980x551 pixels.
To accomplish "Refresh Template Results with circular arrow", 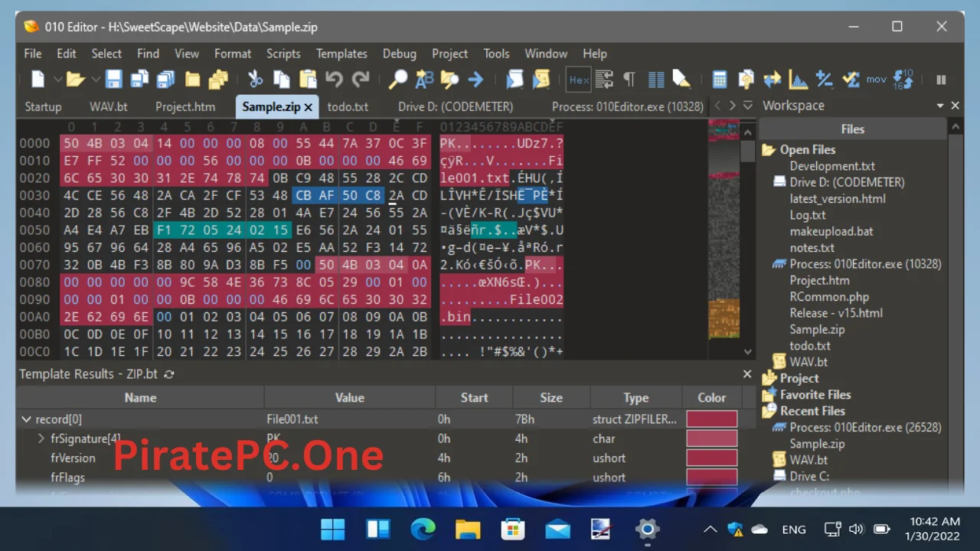I will [169, 374].
